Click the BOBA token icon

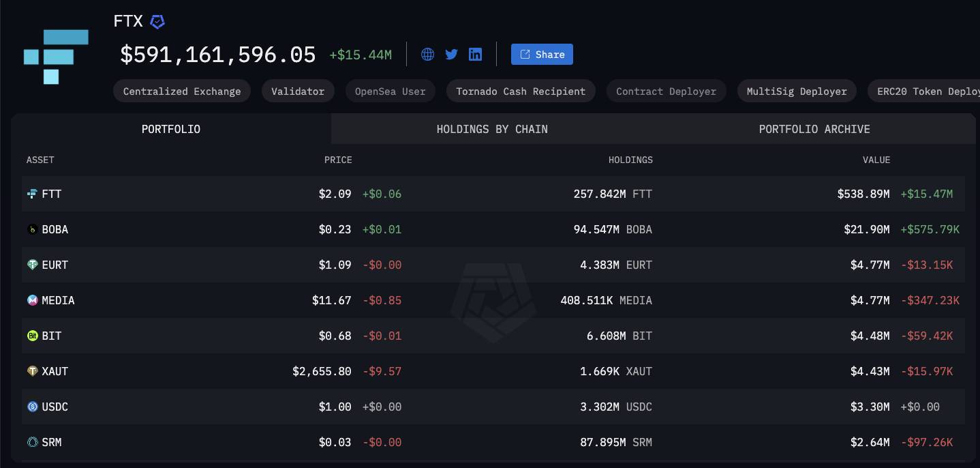coord(32,229)
